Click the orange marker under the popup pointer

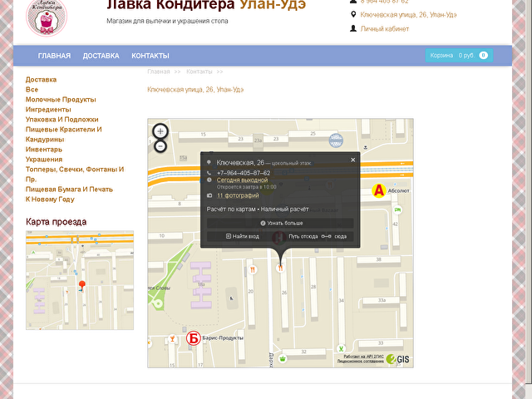click(x=280, y=268)
